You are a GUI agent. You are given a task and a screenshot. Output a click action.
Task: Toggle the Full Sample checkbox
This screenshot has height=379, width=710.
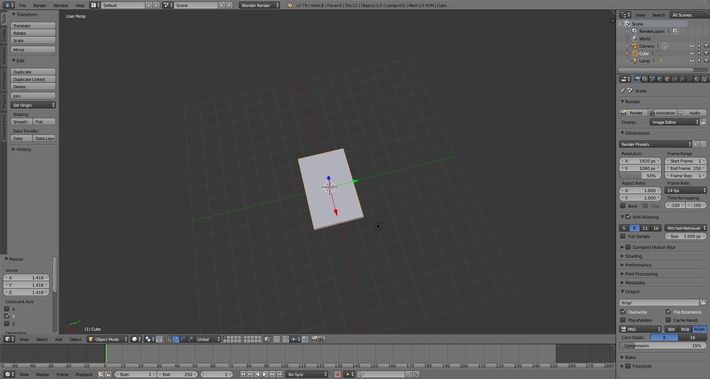pyautogui.click(x=623, y=236)
